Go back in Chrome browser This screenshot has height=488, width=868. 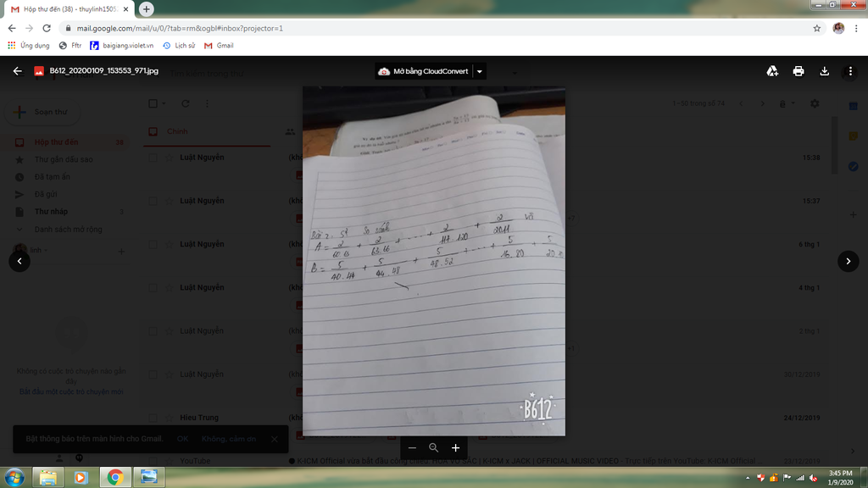[x=12, y=28]
